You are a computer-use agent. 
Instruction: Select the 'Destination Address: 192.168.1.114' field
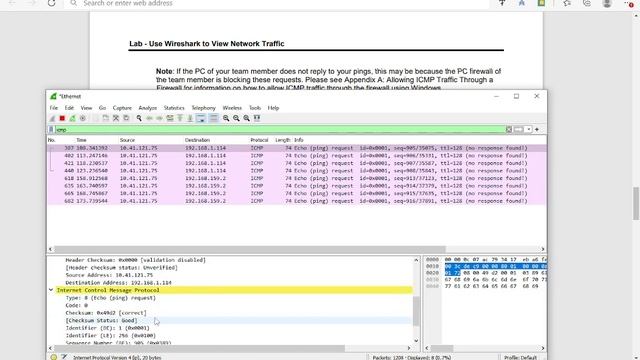click(x=118, y=283)
